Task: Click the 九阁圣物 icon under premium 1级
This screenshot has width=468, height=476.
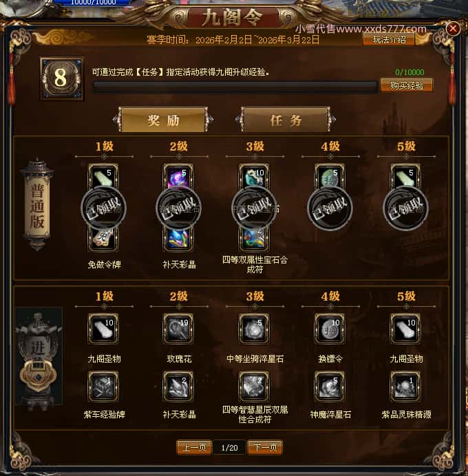Action: (103, 329)
